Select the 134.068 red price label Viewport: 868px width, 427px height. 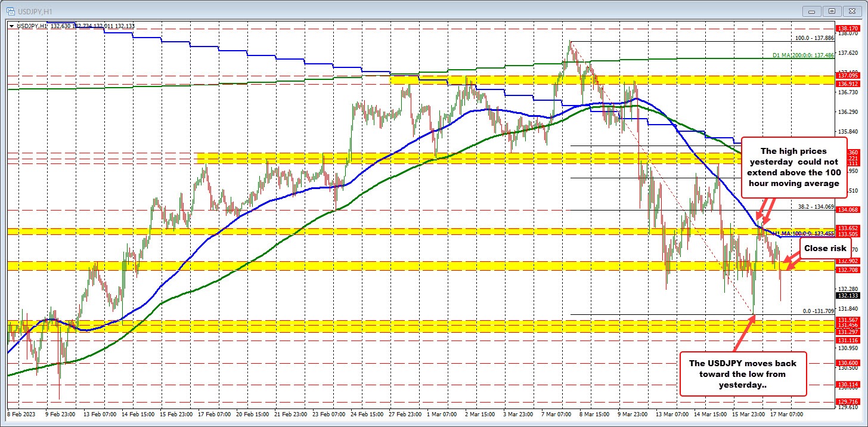coord(847,210)
